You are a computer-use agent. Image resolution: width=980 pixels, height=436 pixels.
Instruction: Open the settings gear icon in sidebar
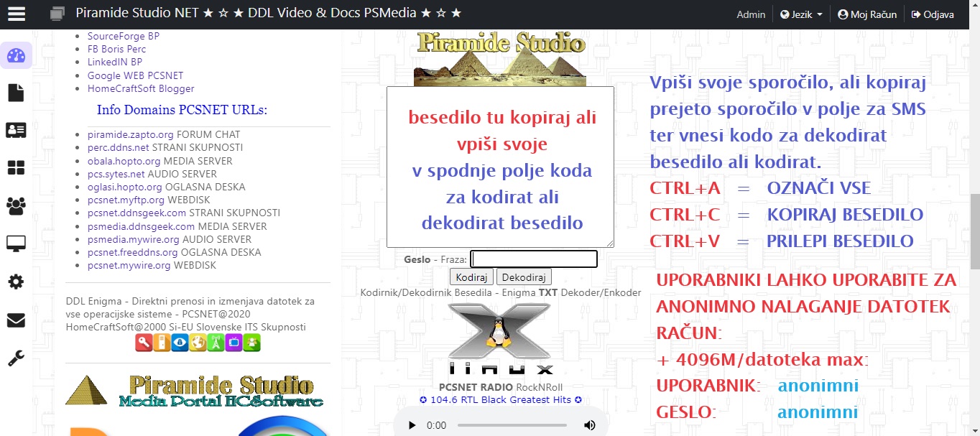(x=16, y=282)
